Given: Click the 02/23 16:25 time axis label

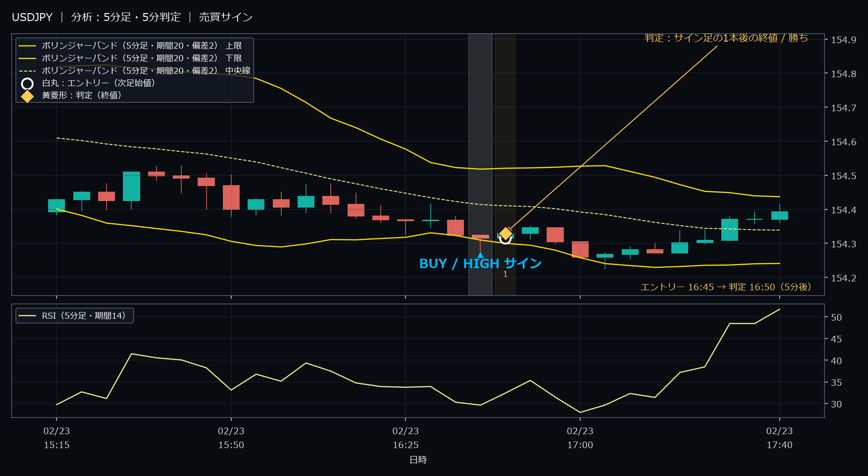Looking at the screenshot, I should pyautogui.click(x=406, y=438).
